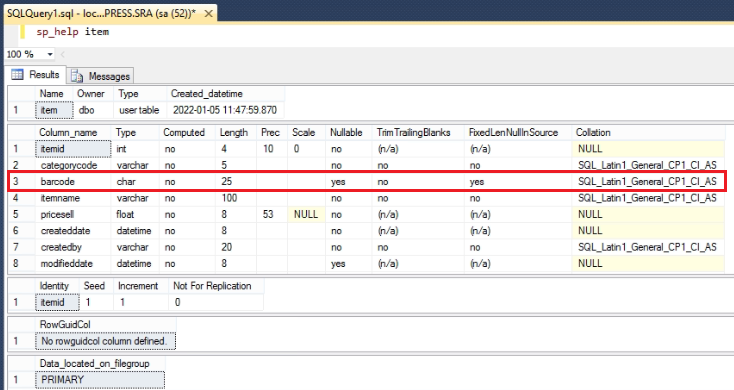
Task: Click the Prec value 53 for pricesell
Action: click(272, 214)
